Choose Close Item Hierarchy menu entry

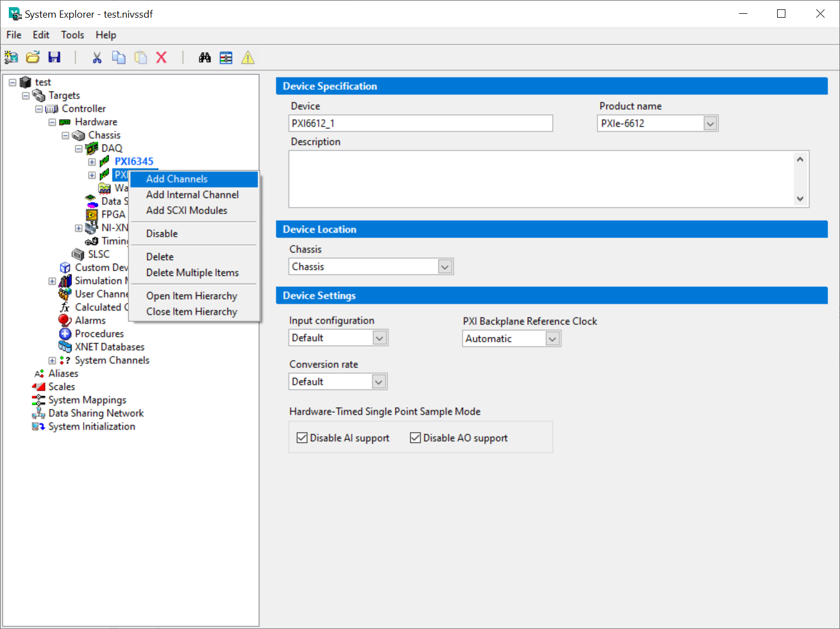(x=194, y=312)
